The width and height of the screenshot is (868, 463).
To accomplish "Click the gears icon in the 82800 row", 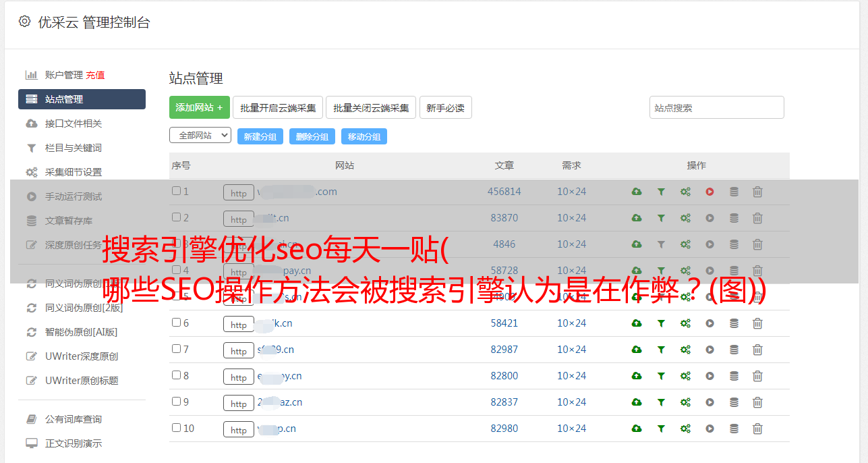I will tap(685, 376).
